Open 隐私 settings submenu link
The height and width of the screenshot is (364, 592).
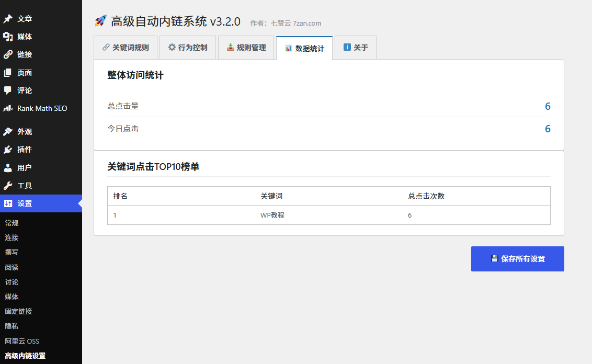(x=12, y=326)
